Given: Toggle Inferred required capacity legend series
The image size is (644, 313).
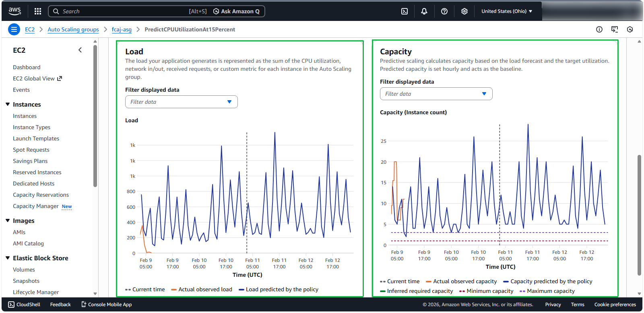Looking at the screenshot, I should (x=417, y=291).
